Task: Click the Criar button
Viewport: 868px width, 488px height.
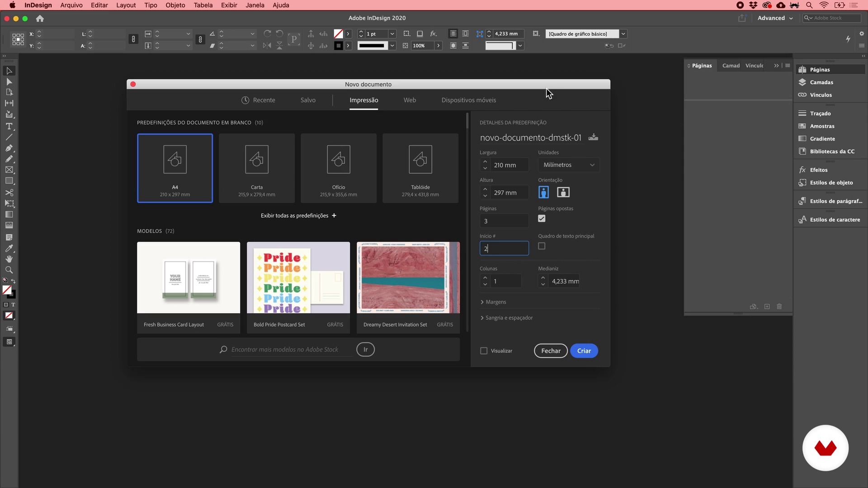Action: [x=584, y=351]
